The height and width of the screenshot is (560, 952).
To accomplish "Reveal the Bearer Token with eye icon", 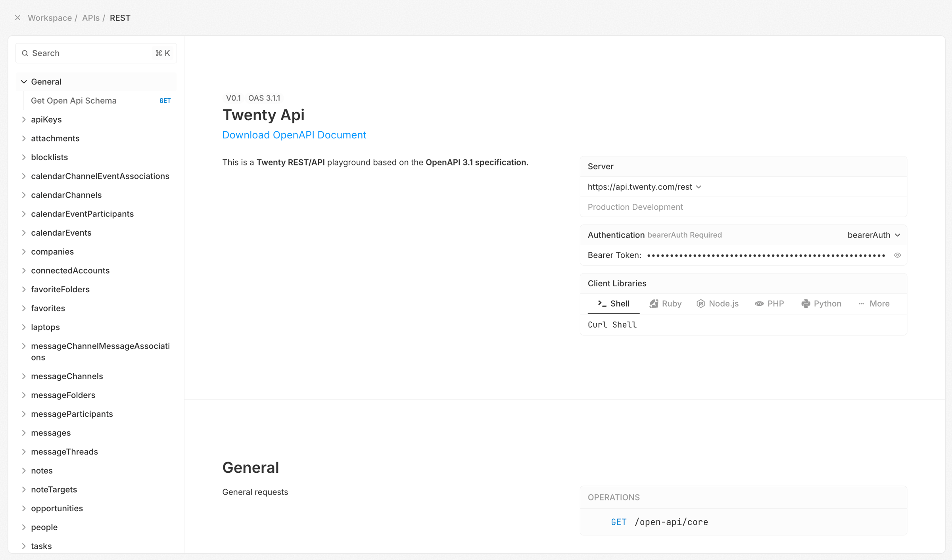I will coord(897,255).
